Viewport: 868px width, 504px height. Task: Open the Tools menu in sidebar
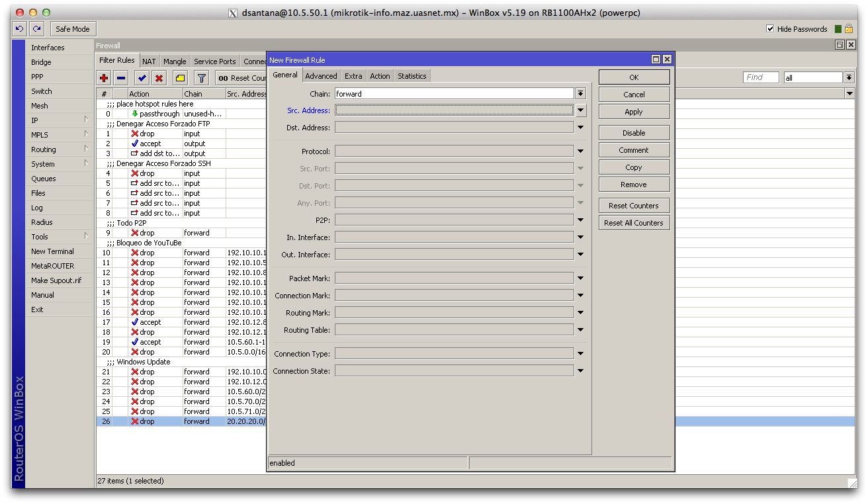coord(60,237)
